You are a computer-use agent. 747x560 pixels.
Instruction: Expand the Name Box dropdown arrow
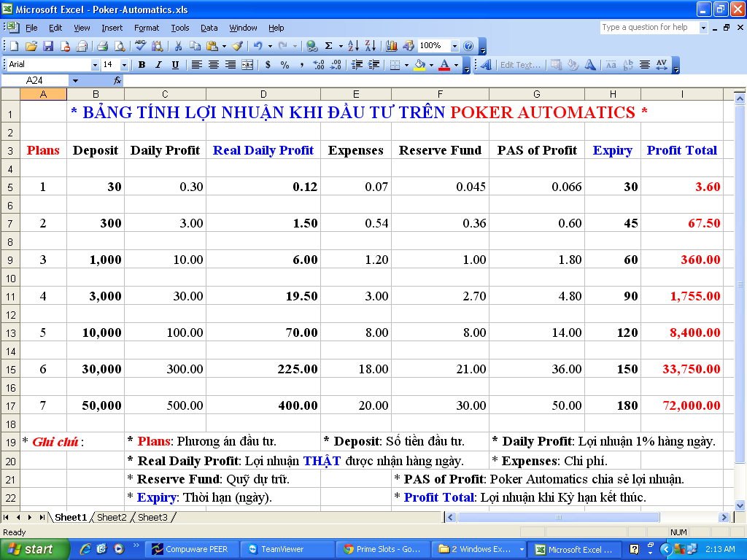75,80
